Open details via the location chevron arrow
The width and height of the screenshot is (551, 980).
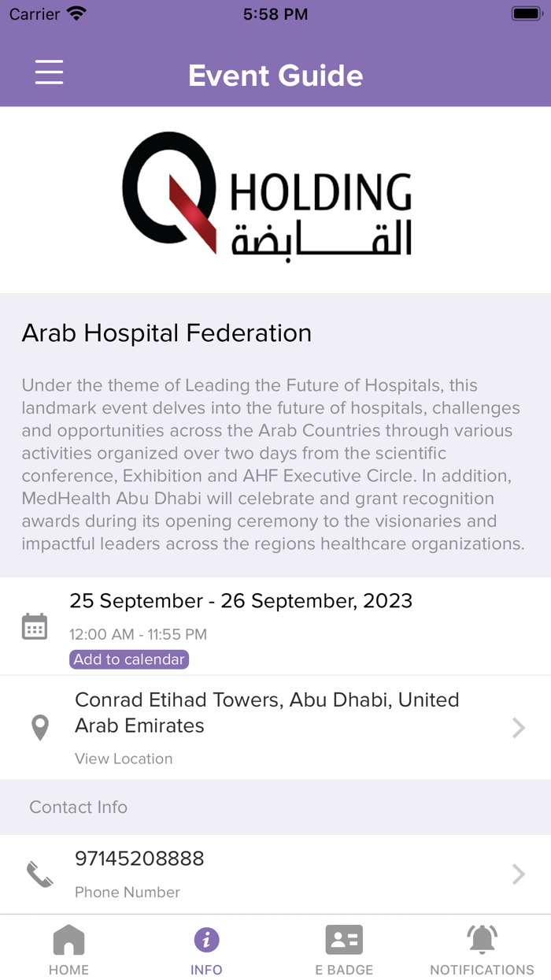(x=518, y=727)
